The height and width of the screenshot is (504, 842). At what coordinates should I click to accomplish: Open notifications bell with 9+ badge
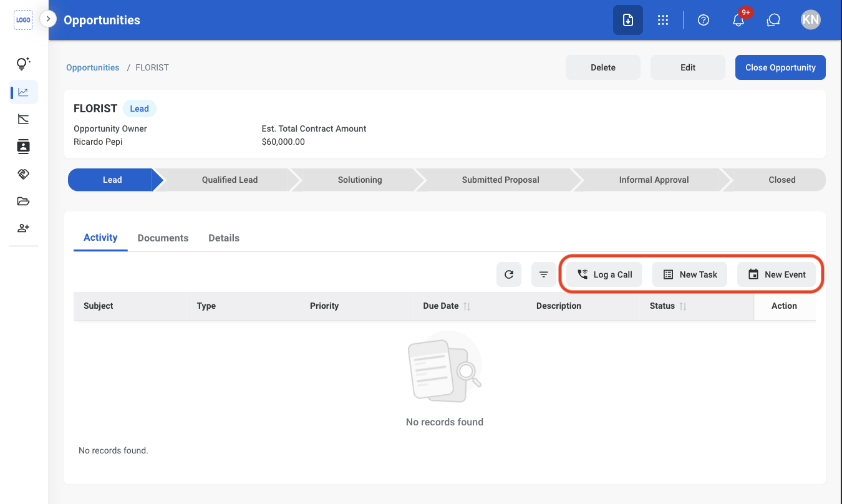pyautogui.click(x=739, y=19)
